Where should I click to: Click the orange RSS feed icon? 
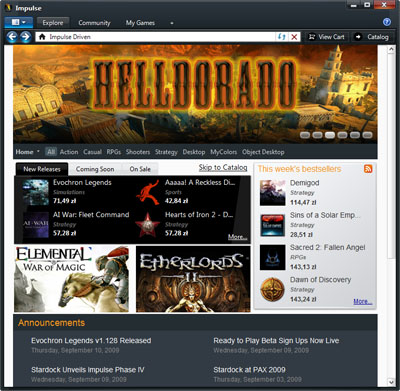368,169
